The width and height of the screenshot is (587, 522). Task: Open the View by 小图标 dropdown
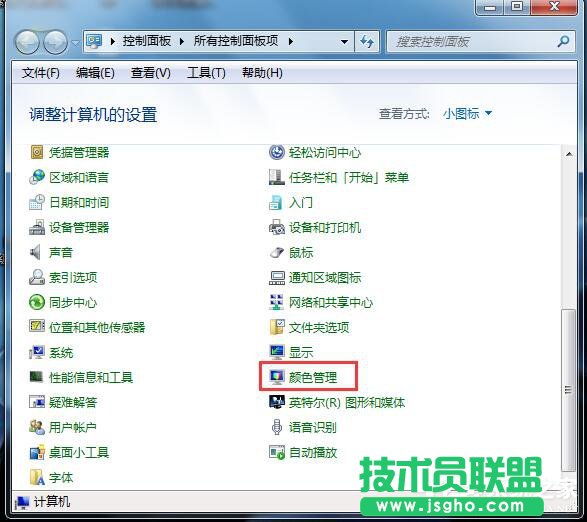click(x=467, y=113)
